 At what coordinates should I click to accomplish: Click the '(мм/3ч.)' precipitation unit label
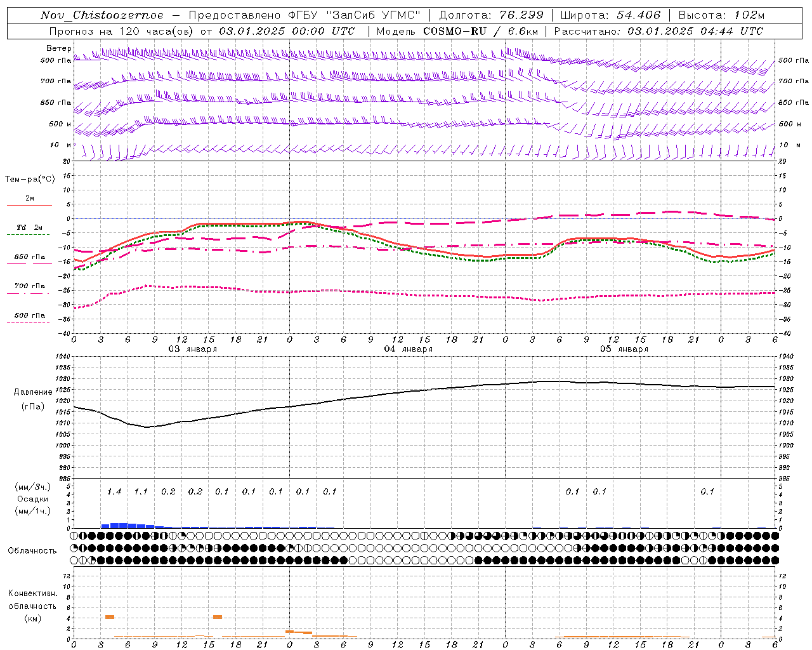click(33, 487)
